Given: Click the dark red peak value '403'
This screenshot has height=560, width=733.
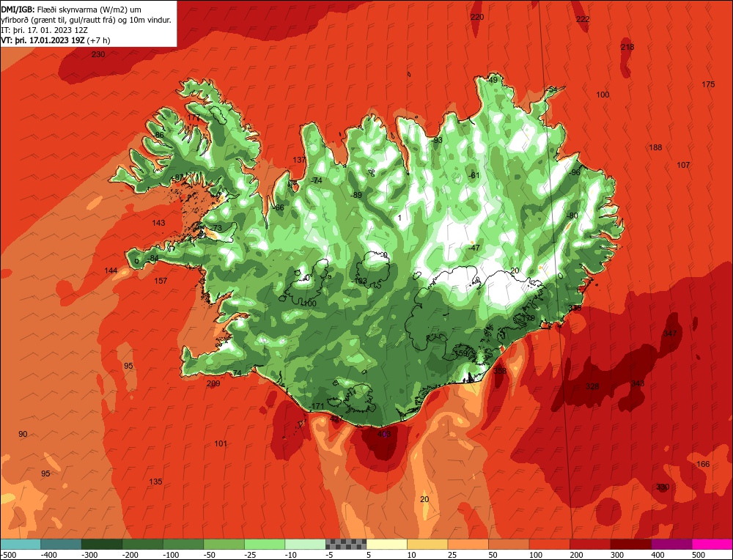Looking at the screenshot, I should 384,434.
